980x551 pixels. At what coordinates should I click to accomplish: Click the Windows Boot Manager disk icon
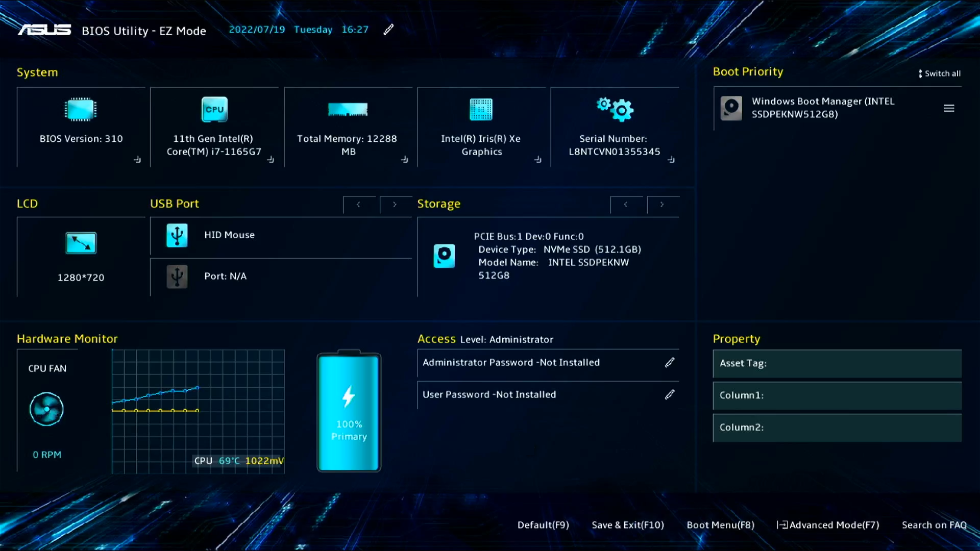coord(731,108)
